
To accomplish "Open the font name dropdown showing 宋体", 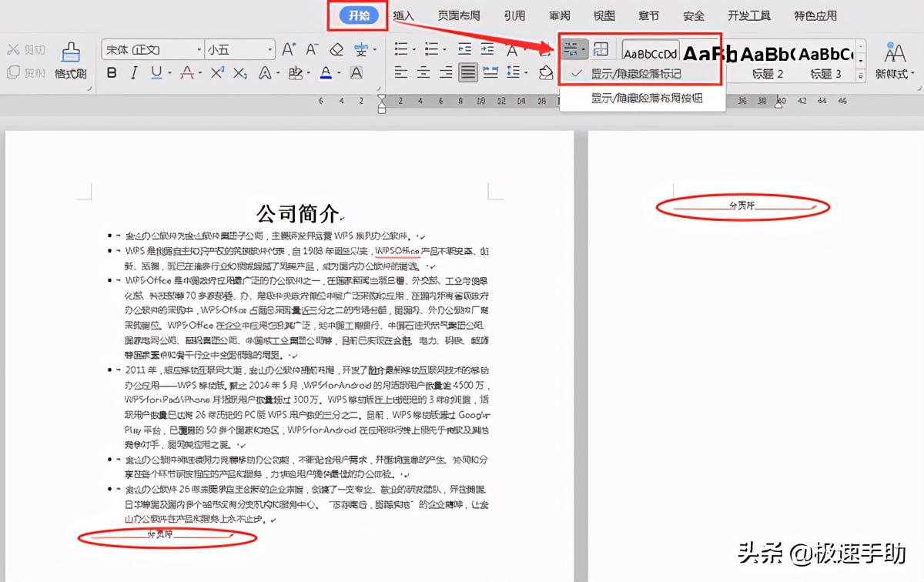I will coord(199,48).
